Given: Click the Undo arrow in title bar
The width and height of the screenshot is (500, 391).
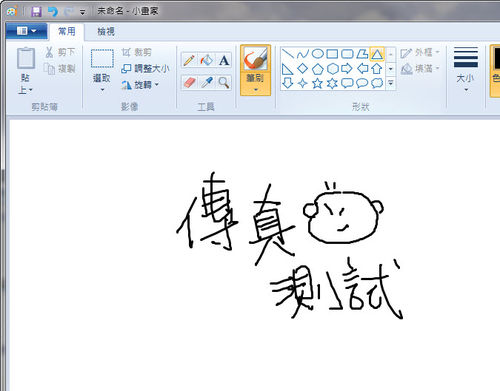Looking at the screenshot, I should click(x=53, y=12).
